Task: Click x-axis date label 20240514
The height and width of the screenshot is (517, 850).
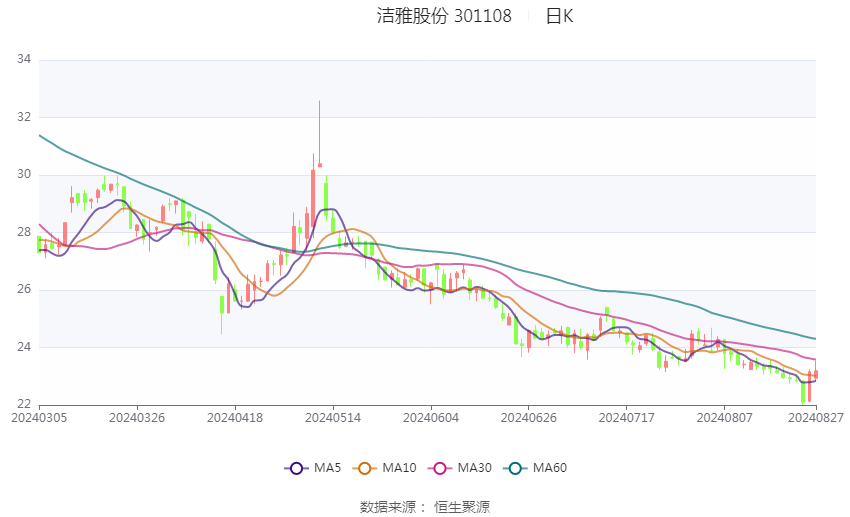Action: (x=333, y=418)
